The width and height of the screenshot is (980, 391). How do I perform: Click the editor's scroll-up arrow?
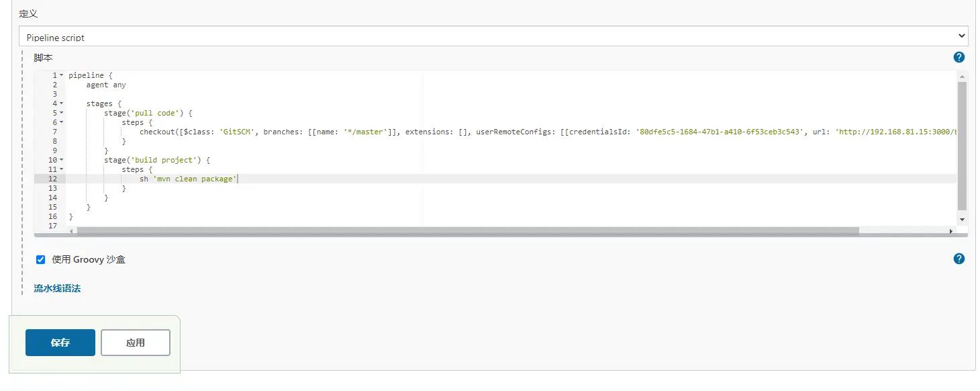click(x=962, y=75)
